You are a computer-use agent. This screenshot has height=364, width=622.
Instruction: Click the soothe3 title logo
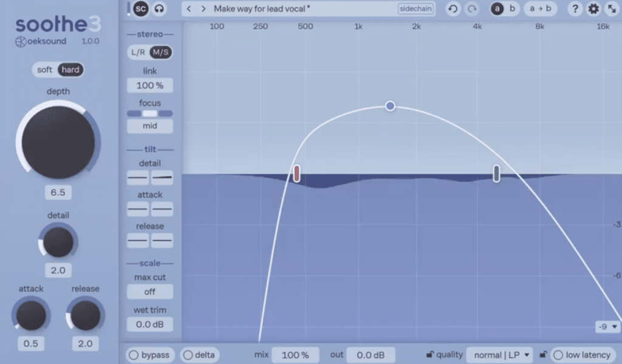(58, 24)
